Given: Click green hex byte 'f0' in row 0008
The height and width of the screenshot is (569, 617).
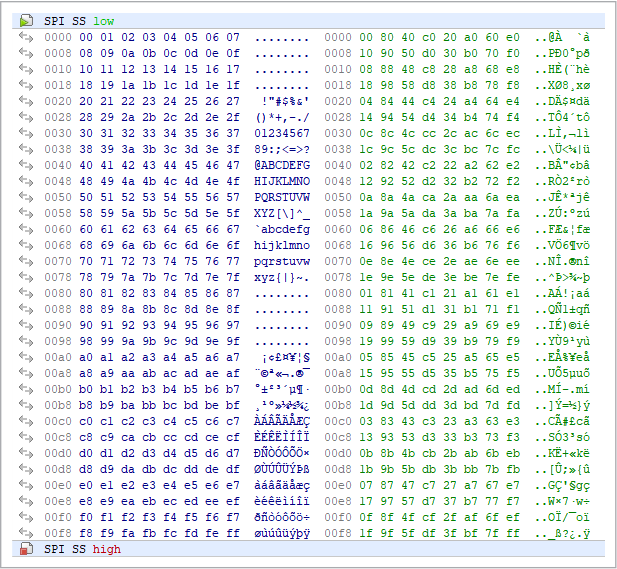Looking at the screenshot, I should [513, 53].
